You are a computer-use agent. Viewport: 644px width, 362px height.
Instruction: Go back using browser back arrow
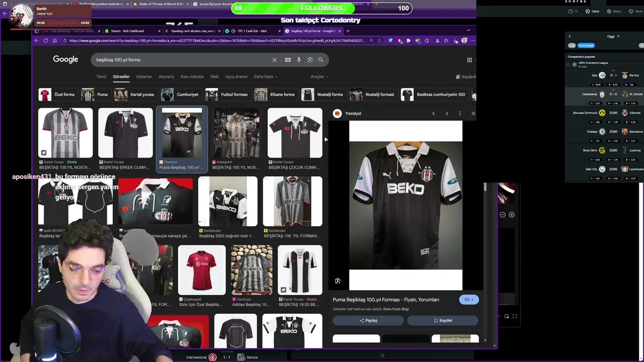pos(37,41)
